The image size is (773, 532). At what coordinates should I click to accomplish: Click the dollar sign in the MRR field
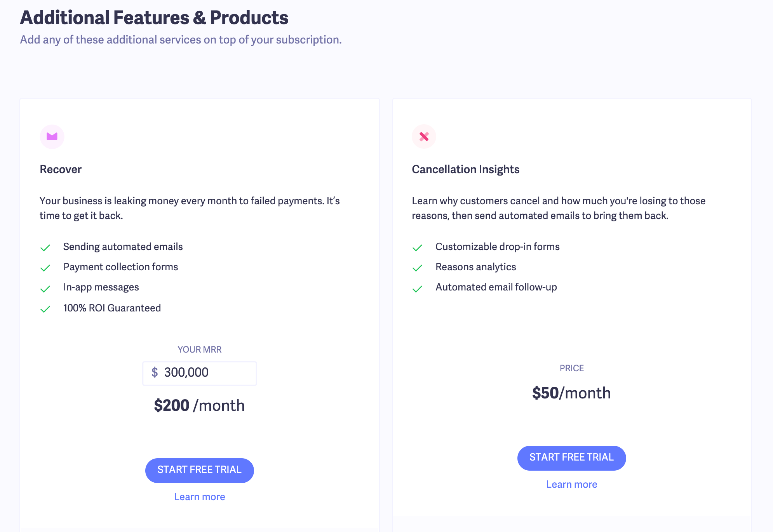(155, 373)
